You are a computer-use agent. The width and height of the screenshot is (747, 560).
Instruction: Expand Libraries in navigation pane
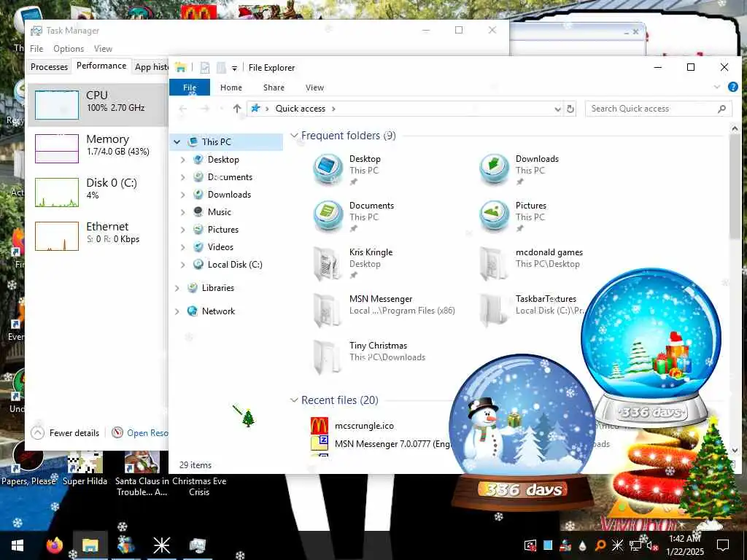[x=177, y=288]
